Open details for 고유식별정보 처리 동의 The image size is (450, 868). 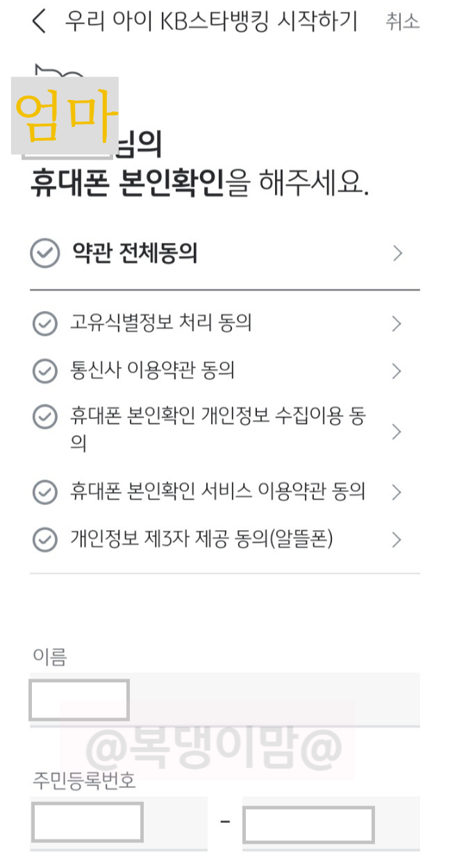(397, 323)
